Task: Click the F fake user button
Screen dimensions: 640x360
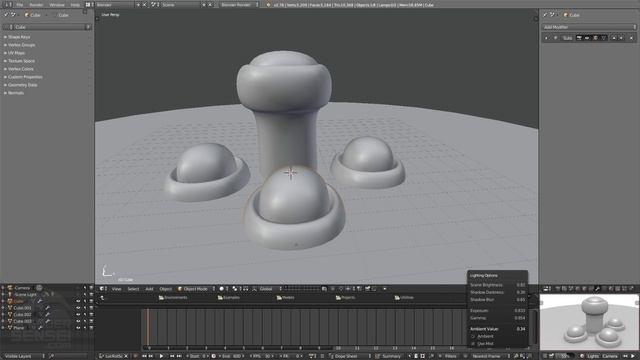Action: [88, 27]
